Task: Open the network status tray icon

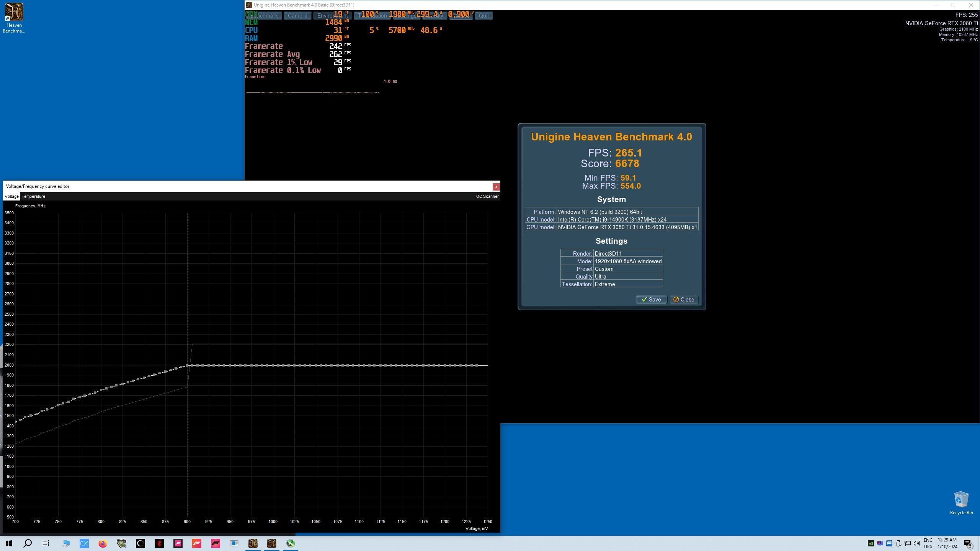Action: (908, 543)
